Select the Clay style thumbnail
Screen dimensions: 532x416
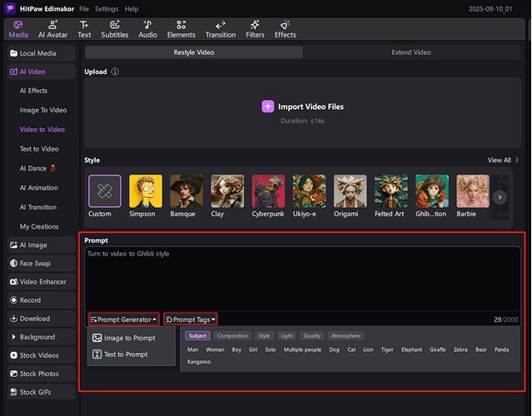coord(227,191)
